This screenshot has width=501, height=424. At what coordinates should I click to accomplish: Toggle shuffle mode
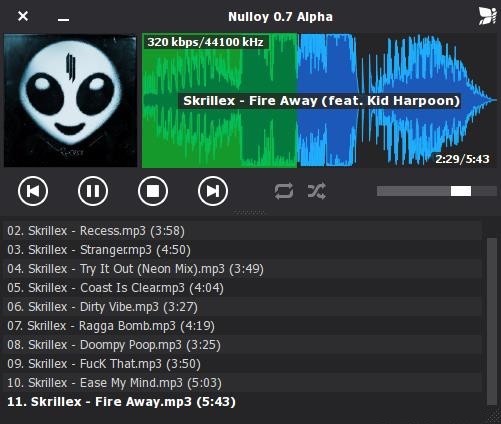pos(316,191)
